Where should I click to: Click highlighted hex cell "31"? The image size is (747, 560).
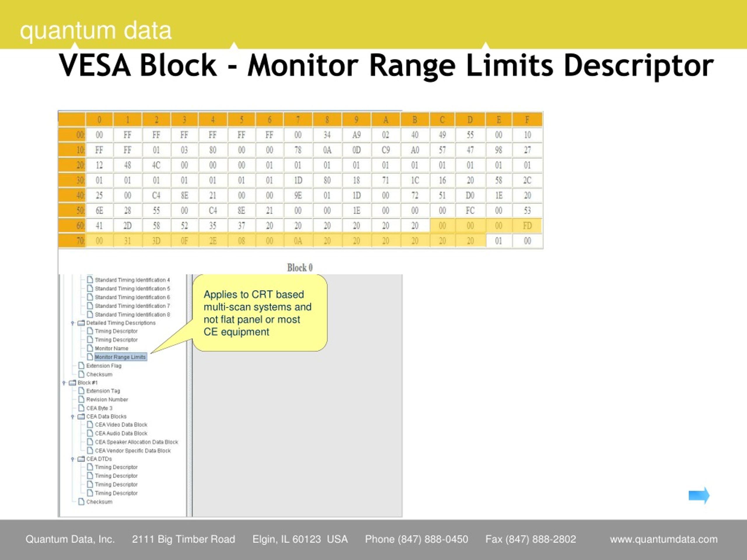[127, 241]
